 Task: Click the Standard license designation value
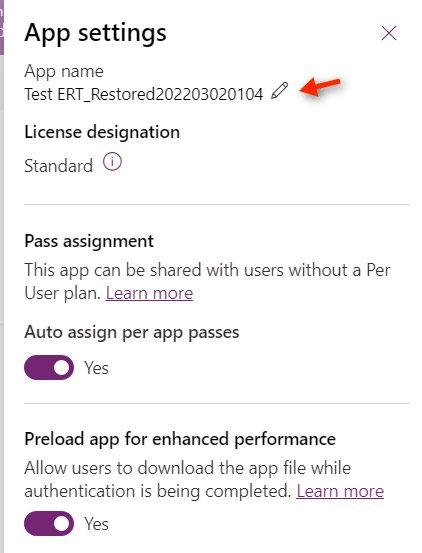tap(59, 166)
